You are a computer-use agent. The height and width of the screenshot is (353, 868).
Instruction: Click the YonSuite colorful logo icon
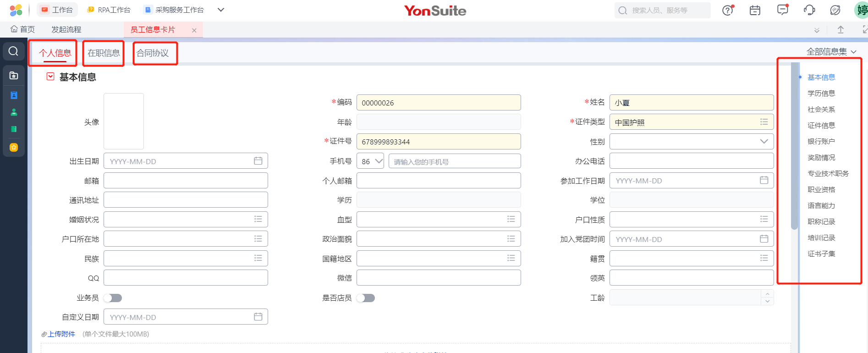16,10
